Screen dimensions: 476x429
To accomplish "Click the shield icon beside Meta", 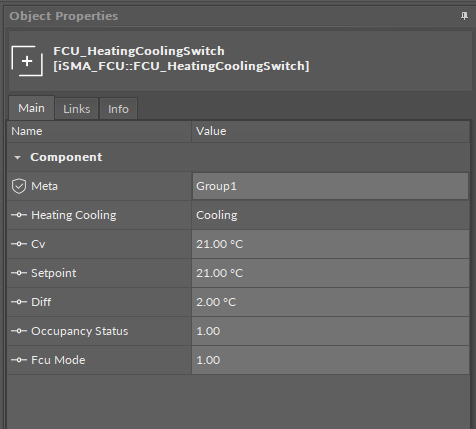I will coord(19,186).
